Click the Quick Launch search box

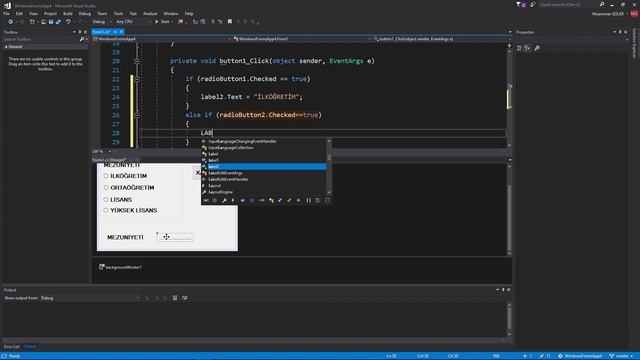click(567, 4)
